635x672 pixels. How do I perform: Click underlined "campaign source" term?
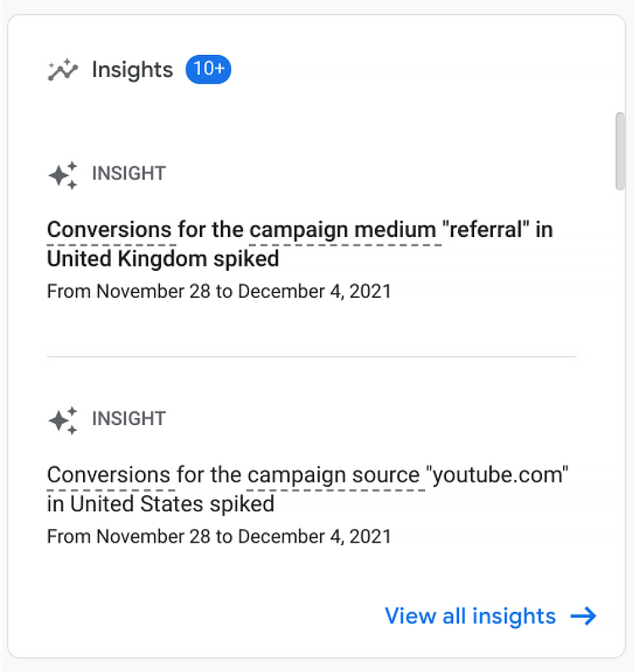point(333,476)
